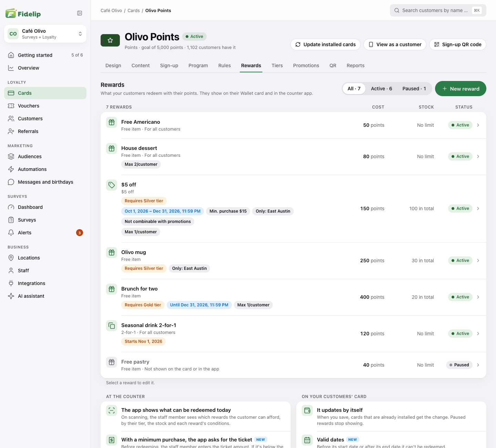
Task: Click the Café Olivo breadcrumb
Action: coord(111,10)
